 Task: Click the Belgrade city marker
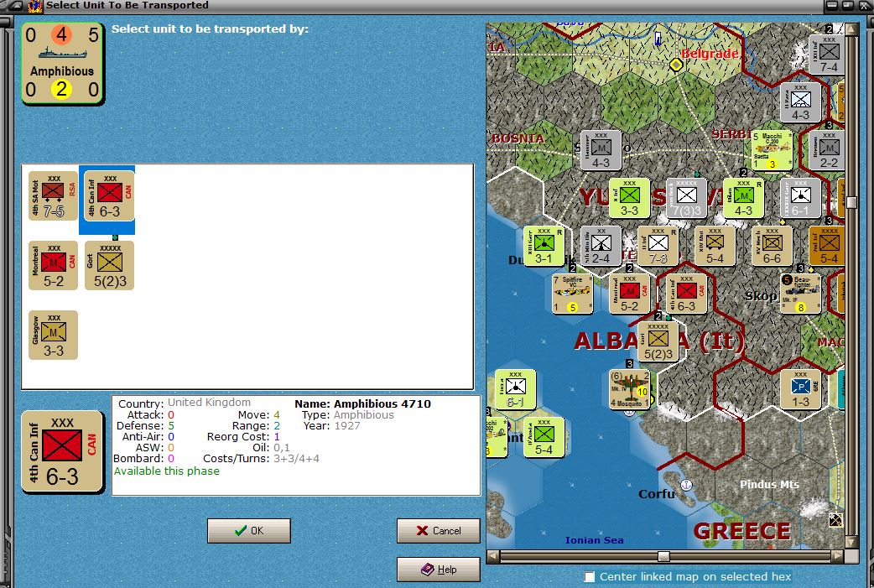click(676, 65)
